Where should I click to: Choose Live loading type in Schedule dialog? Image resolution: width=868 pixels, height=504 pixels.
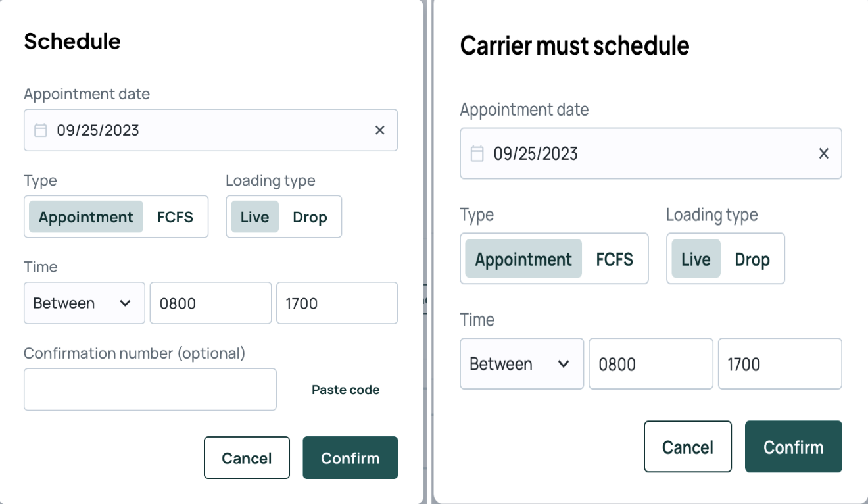[254, 217]
